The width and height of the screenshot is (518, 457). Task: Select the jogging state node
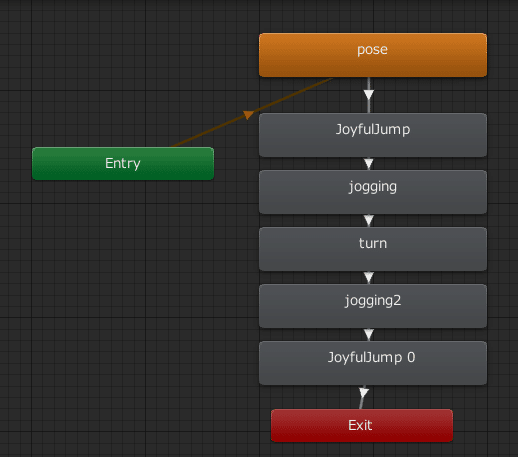(373, 192)
